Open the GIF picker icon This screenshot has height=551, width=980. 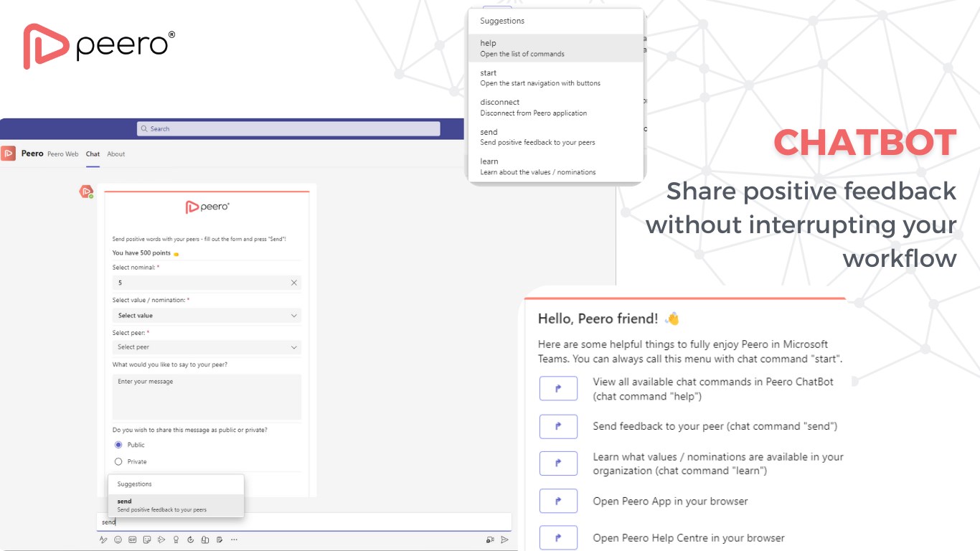point(133,540)
